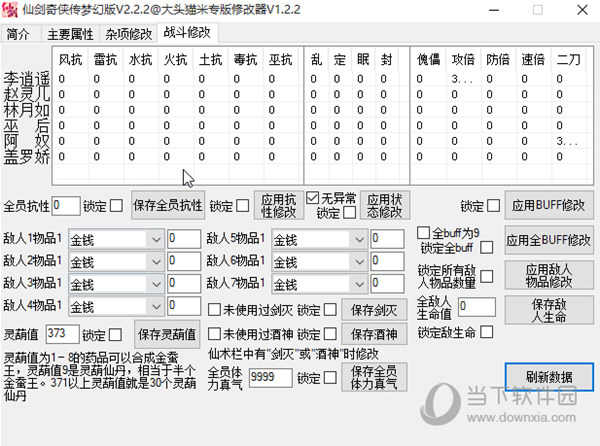Open the 敌人1物品1 dropdown
The height and width of the screenshot is (446, 600).
116,240
